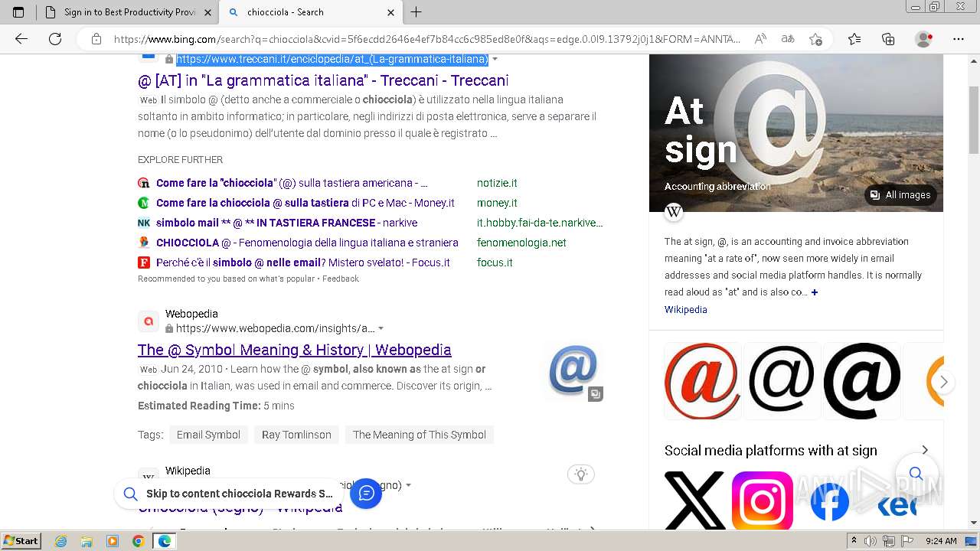Open the thin black @ sign image

[782, 380]
